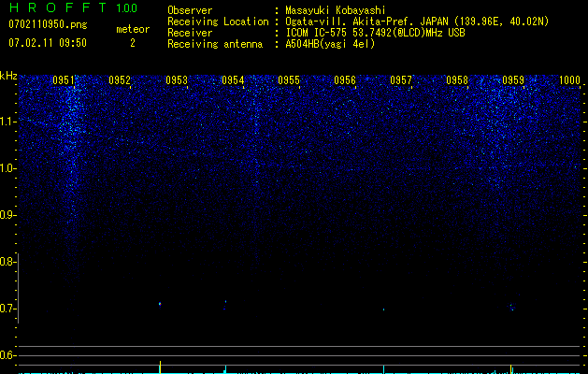
Task: Click the 0951 time marker
Action: coord(64,80)
